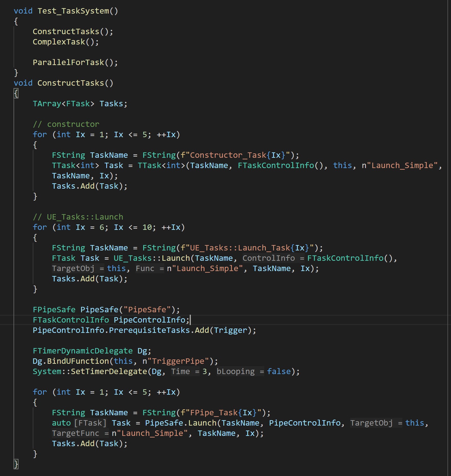Click "FTaskControlInfo PipeControlInfo;" line
This screenshot has width=451, height=476.
tap(111, 320)
